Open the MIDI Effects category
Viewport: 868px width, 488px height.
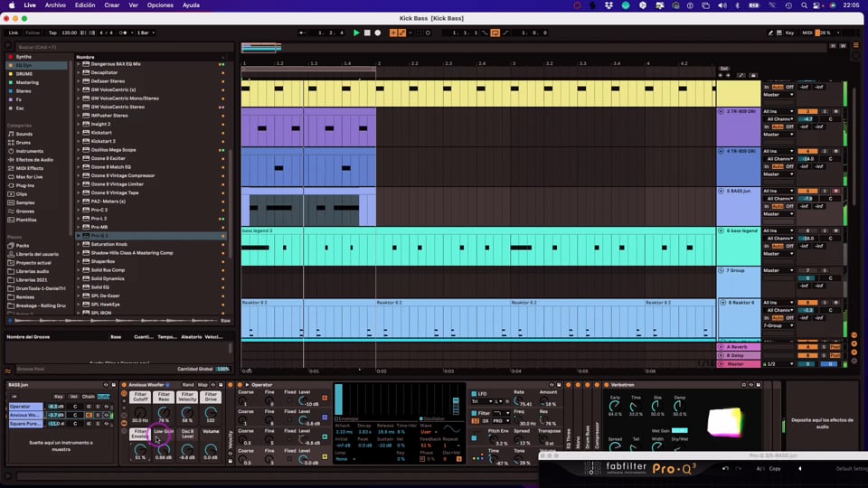pyautogui.click(x=29, y=168)
